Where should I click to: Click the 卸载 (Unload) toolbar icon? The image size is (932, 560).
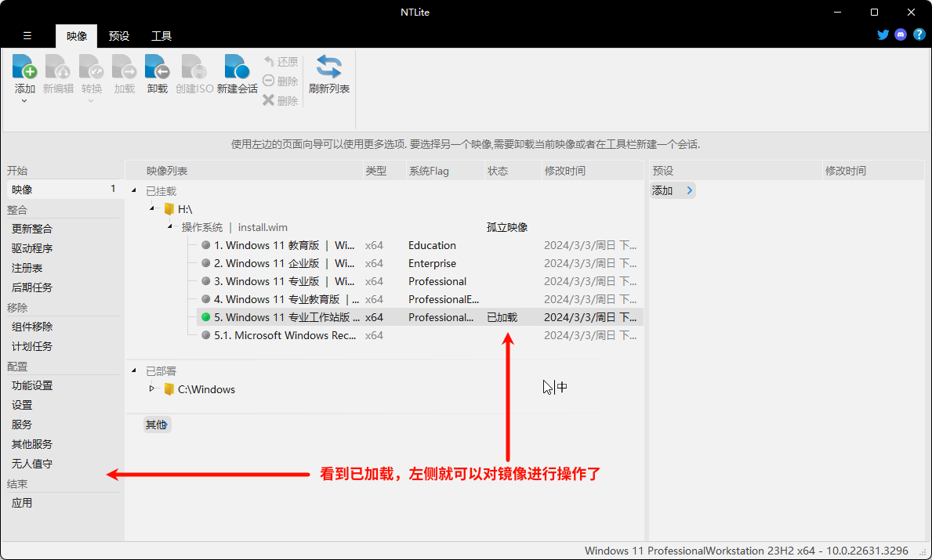158,67
